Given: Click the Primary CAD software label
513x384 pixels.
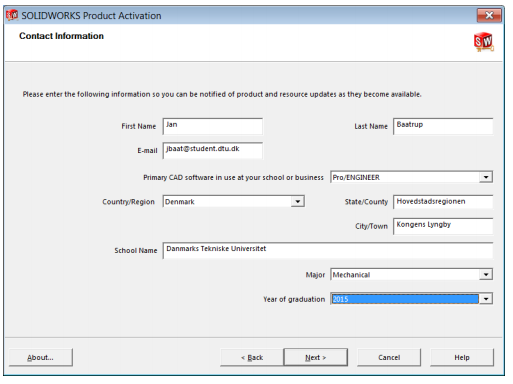Looking at the screenshot, I should (233, 177).
